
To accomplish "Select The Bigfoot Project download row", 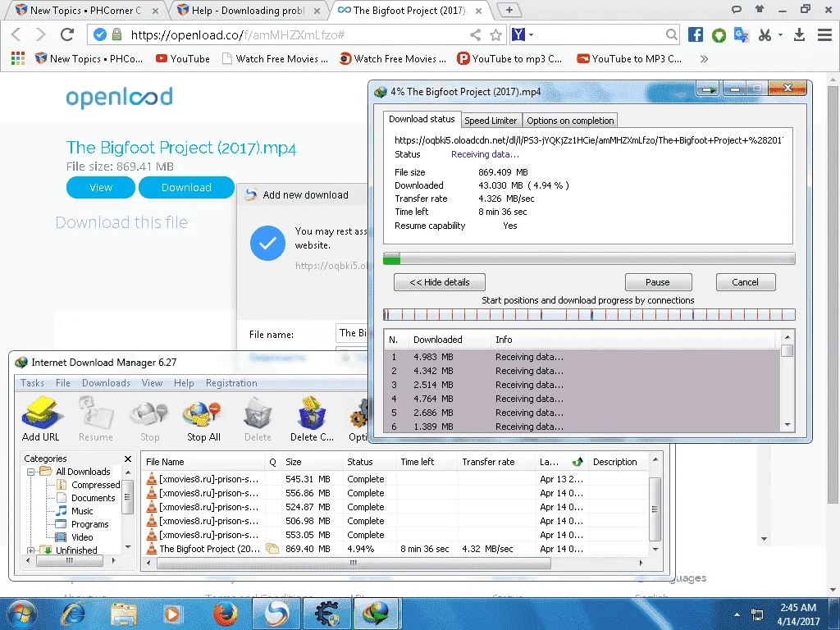I will click(395, 549).
